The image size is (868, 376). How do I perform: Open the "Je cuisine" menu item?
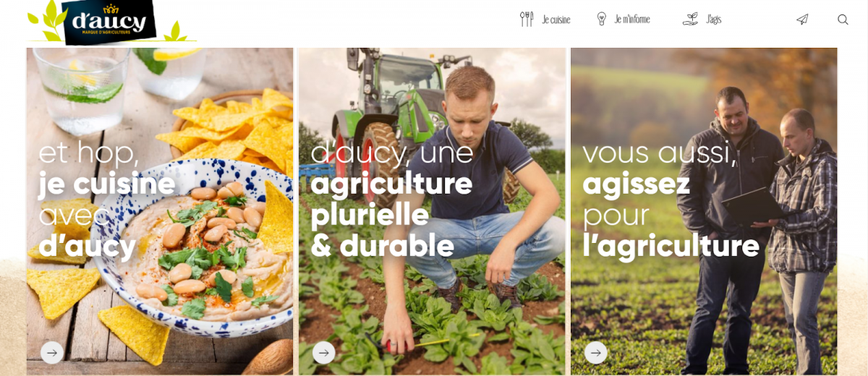pos(556,20)
